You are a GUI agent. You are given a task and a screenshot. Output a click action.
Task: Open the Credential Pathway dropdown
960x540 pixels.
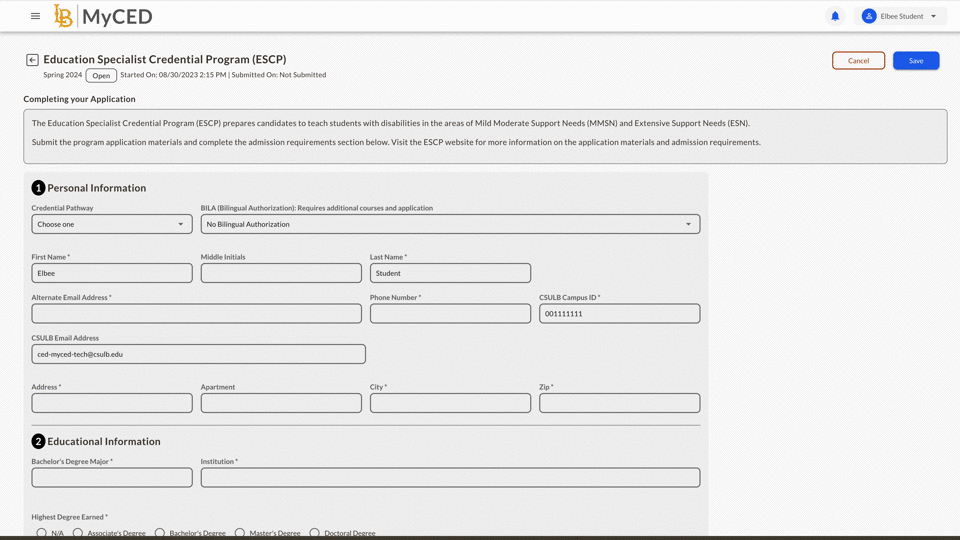pyautogui.click(x=112, y=224)
